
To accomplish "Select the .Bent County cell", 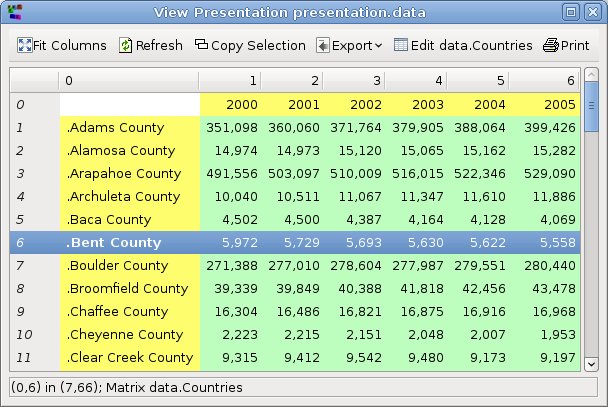I will point(130,242).
